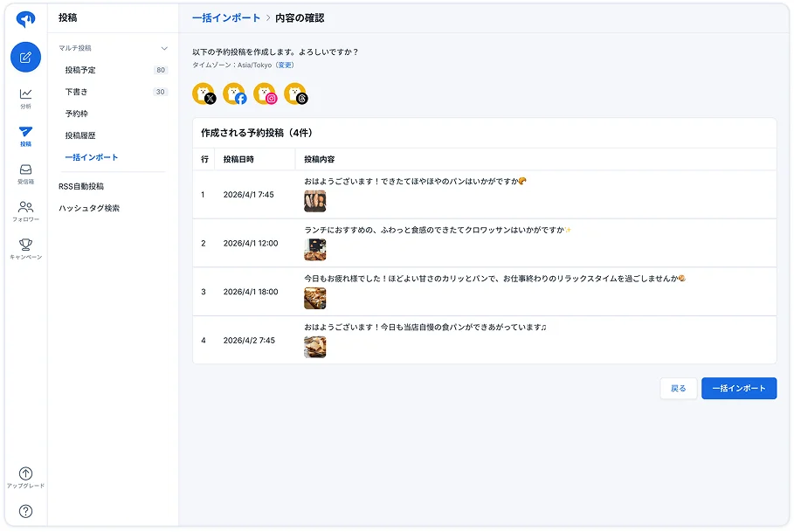Click the 変更 timezone change link
The image size is (794, 532).
coord(284,66)
